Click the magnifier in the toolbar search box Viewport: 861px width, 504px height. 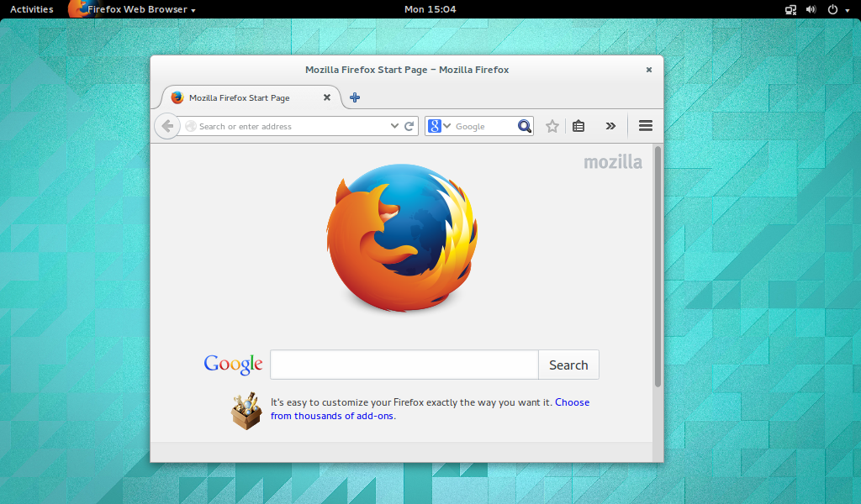(x=525, y=126)
